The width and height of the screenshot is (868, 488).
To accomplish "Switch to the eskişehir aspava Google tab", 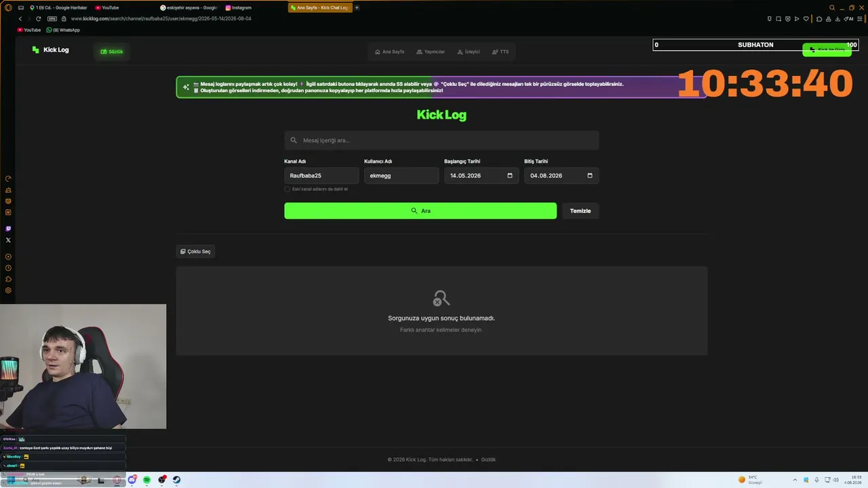I will [189, 7].
